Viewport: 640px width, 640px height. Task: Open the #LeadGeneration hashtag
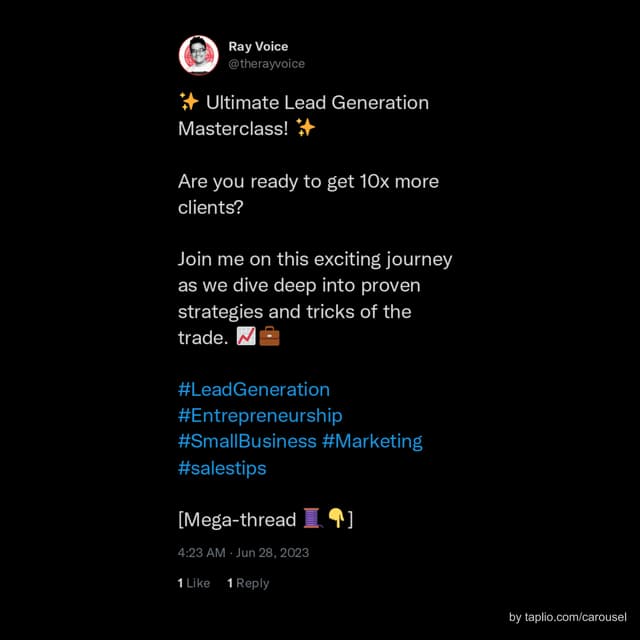coord(253,389)
